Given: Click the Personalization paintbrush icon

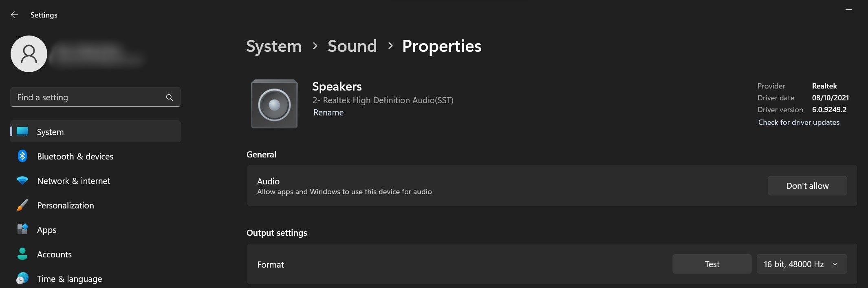Looking at the screenshot, I should pyautogui.click(x=22, y=205).
